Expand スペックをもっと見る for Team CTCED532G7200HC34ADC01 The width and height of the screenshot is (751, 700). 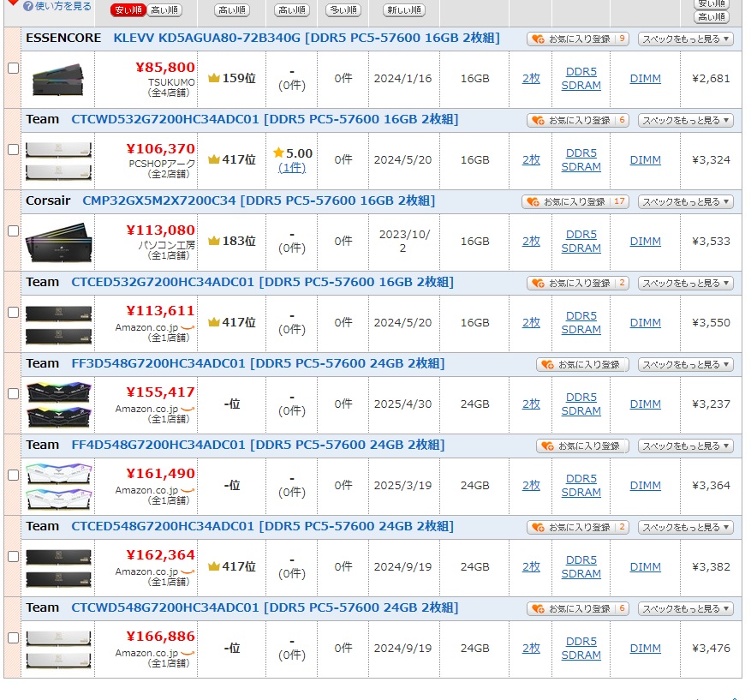(x=685, y=284)
